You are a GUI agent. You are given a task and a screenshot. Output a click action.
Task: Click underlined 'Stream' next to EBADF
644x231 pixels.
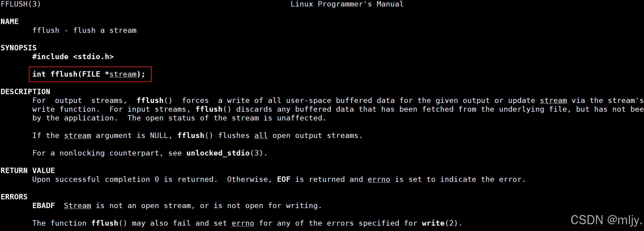tap(78, 206)
